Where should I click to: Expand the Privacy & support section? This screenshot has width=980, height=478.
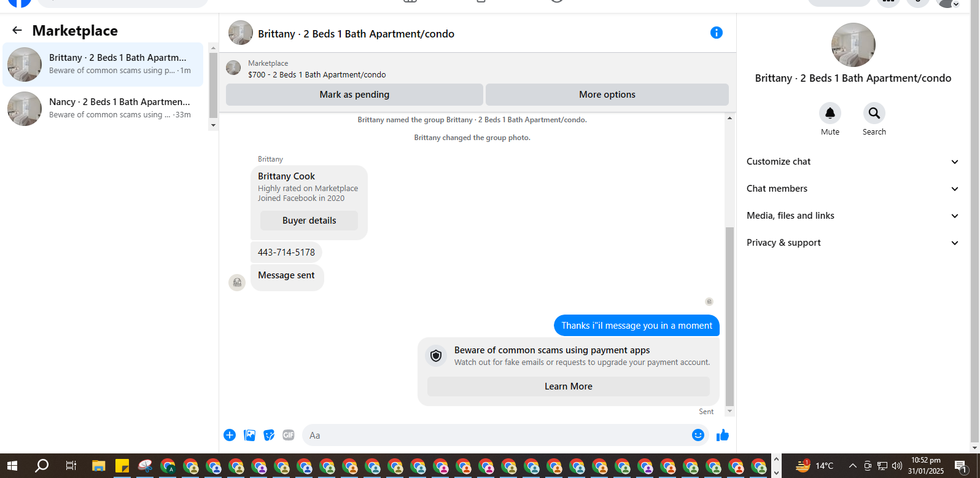(x=852, y=243)
